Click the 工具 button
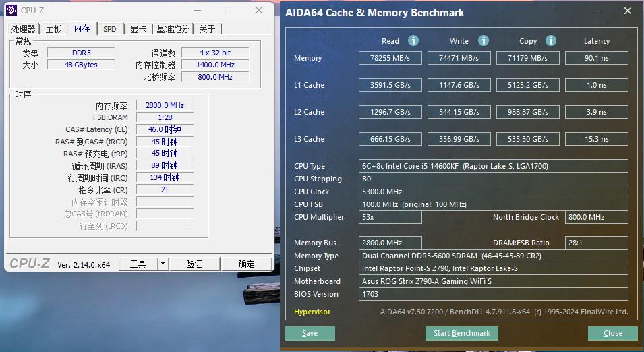 (138, 264)
